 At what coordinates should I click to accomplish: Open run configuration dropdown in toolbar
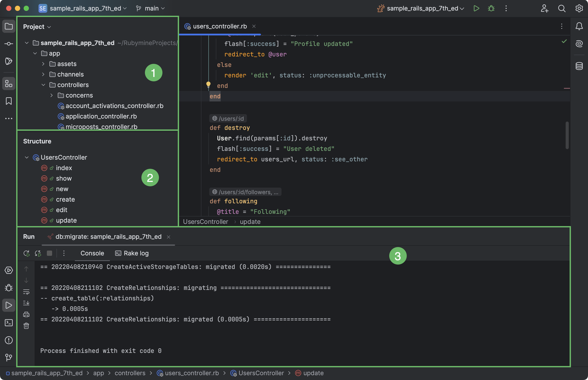pyautogui.click(x=421, y=8)
